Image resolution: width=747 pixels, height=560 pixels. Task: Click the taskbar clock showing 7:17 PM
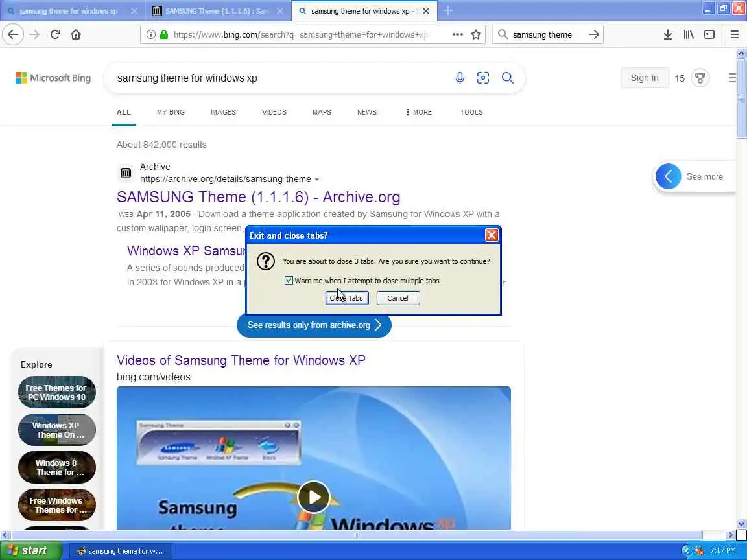[723, 551]
